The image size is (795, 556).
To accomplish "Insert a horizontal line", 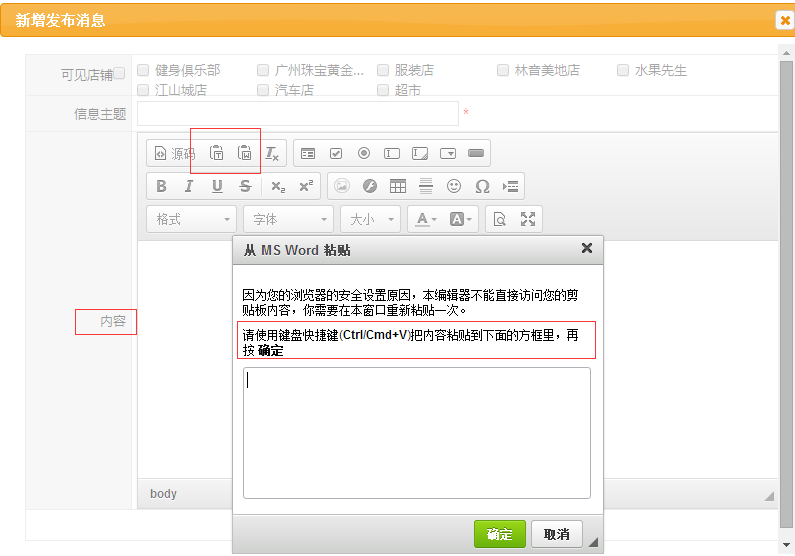I will [426, 186].
